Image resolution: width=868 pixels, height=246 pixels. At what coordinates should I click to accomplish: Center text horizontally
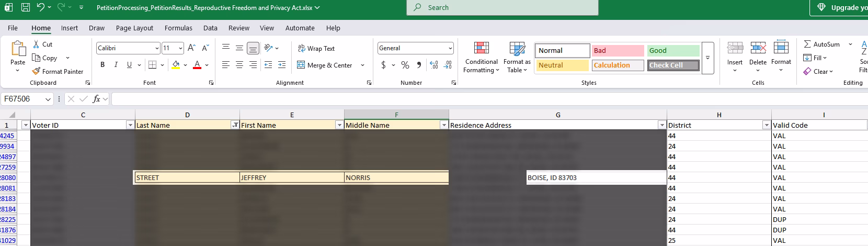click(x=239, y=65)
